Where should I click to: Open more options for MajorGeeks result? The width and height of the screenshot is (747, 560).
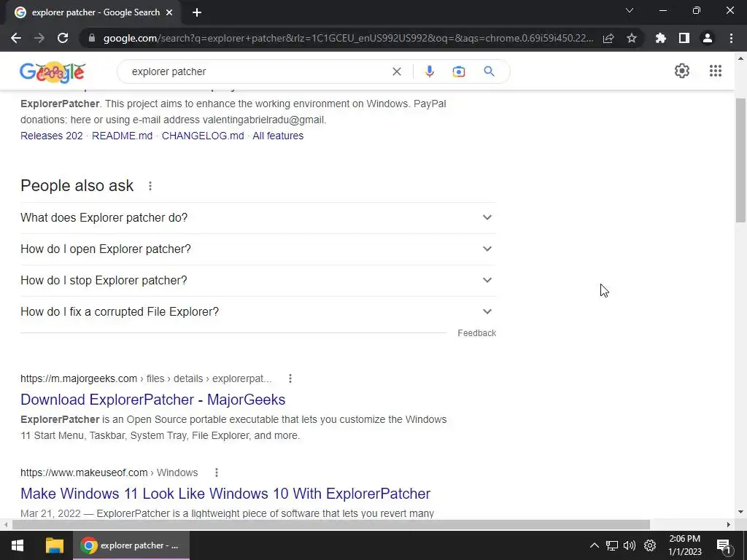(x=290, y=378)
